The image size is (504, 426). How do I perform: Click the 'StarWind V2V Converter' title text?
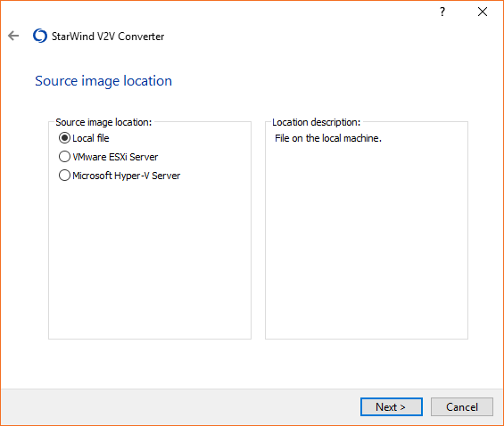pos(108,37)
